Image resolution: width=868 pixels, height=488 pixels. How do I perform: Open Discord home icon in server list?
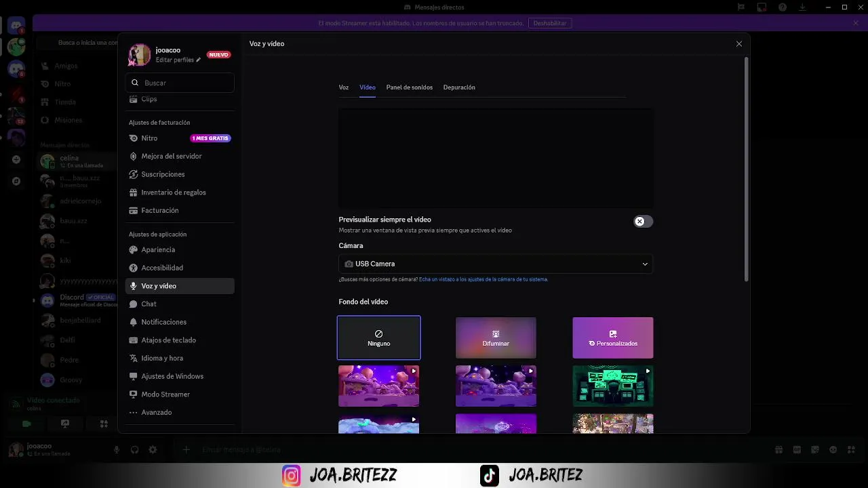pyautogui.click(x=16, y=26)
